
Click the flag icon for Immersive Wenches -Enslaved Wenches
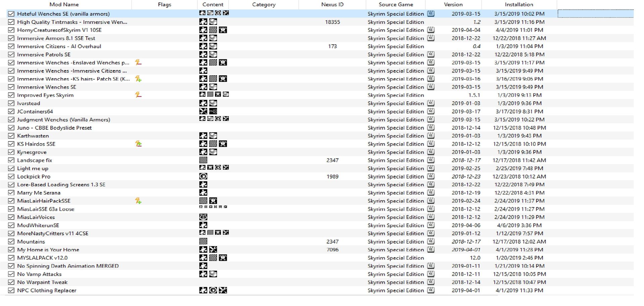(x=138, y=62)
